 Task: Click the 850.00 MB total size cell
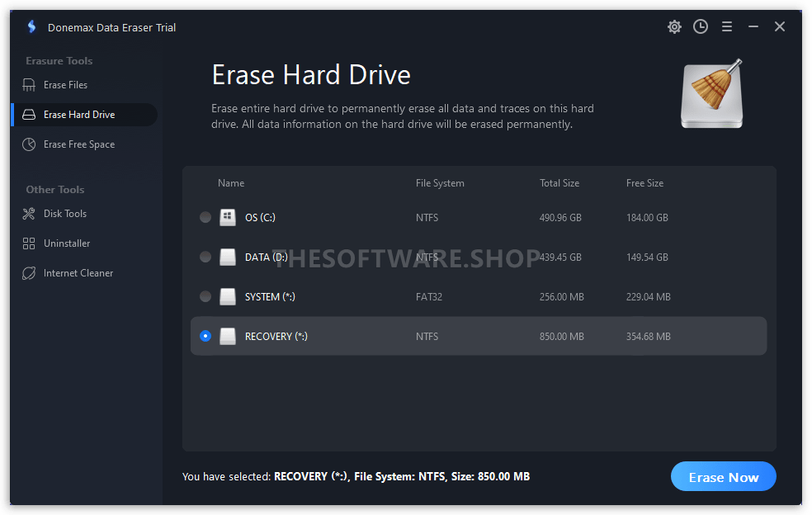tap(561, 337)
